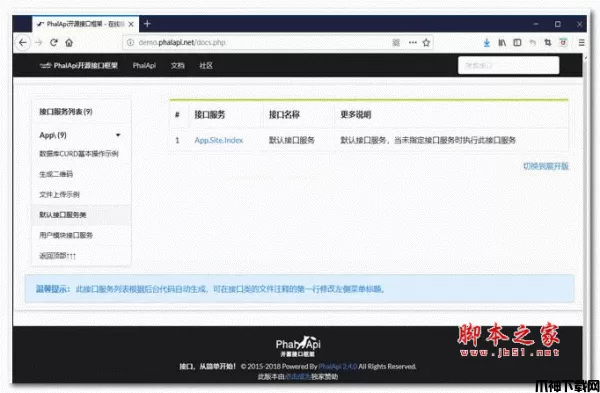Click the sponsor link in footer line
This screenshot has height=393, width=600.
click(x=298, y=377)
